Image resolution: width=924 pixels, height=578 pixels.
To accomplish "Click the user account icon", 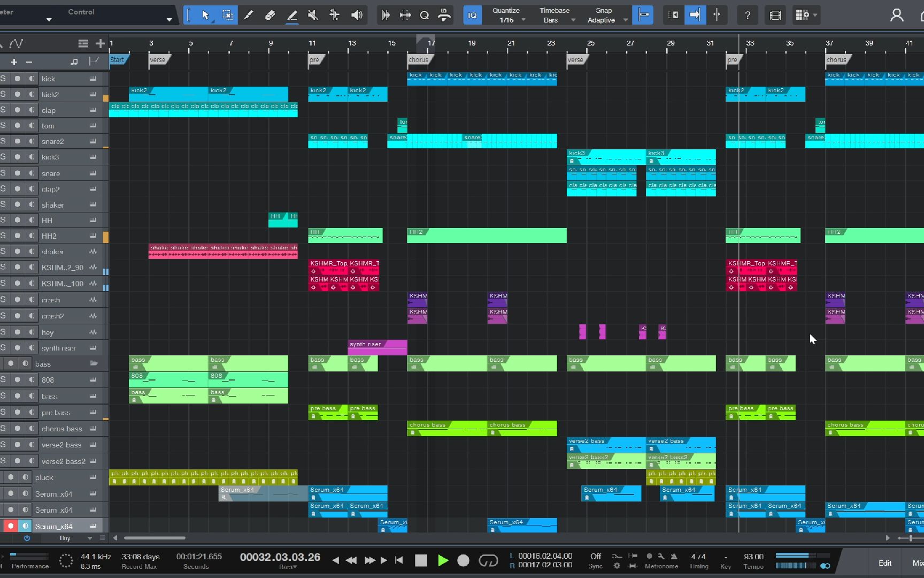I will point(897,15).
